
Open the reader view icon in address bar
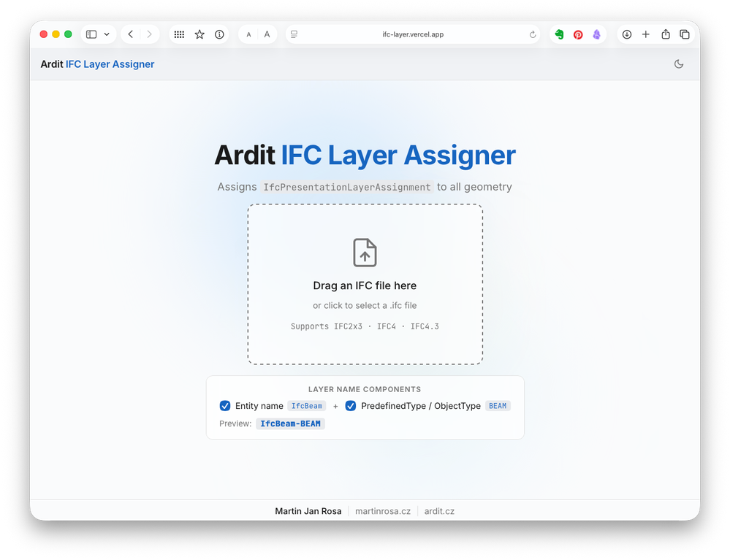pos(294,34)
